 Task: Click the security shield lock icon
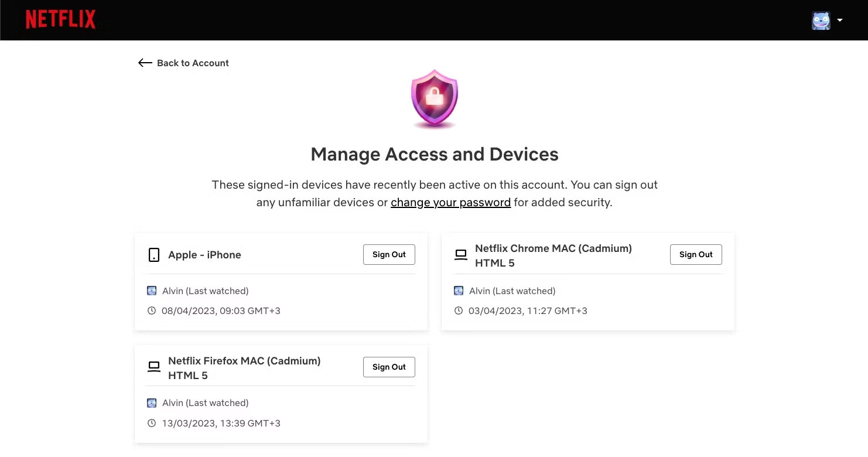[434, 98]
